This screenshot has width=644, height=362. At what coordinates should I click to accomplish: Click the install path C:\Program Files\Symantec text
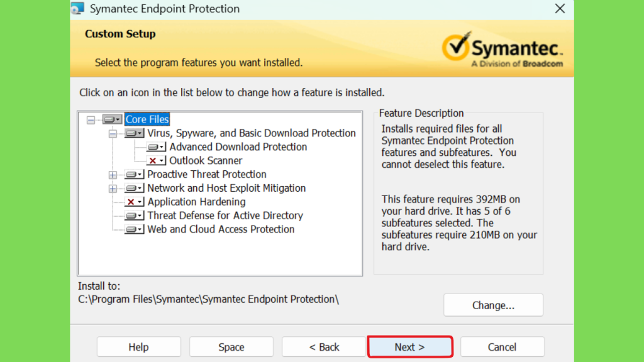(x=208, y=299)
